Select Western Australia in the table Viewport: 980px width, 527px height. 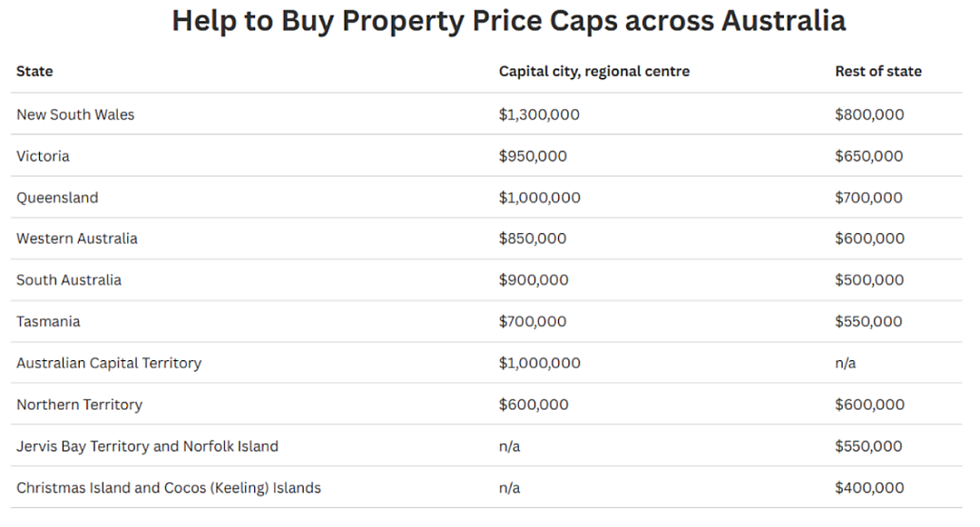76,239
